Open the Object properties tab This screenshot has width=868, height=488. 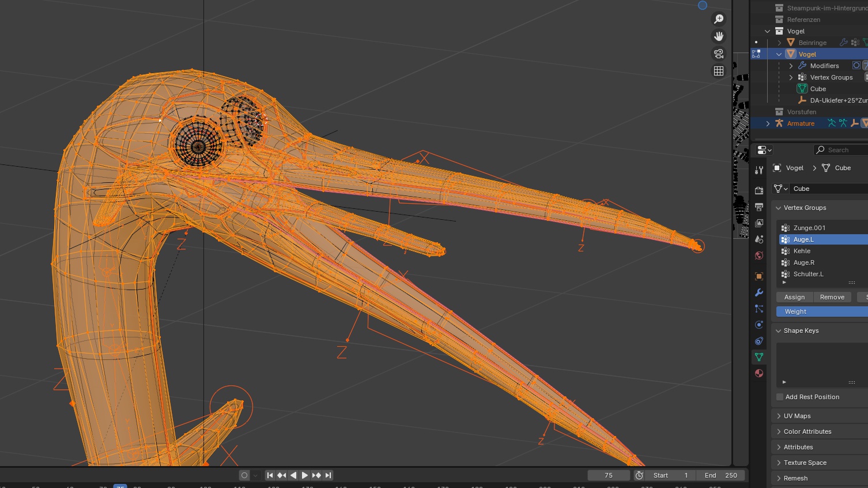pyautogui.click(x=759, y=276)
